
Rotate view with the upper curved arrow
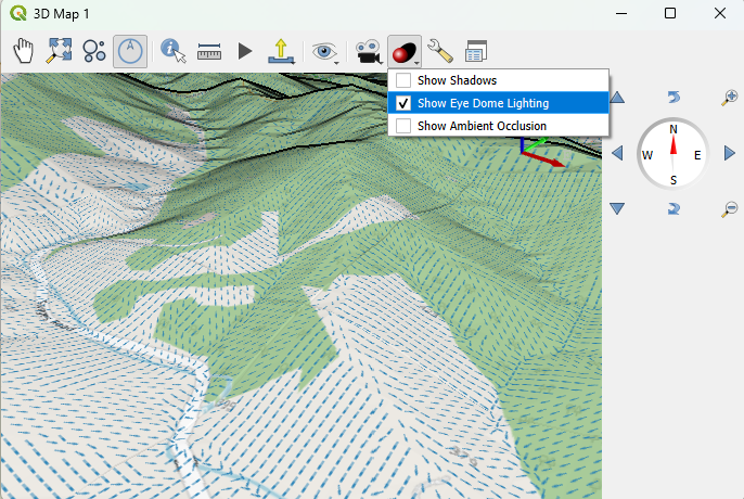point(673,97)
